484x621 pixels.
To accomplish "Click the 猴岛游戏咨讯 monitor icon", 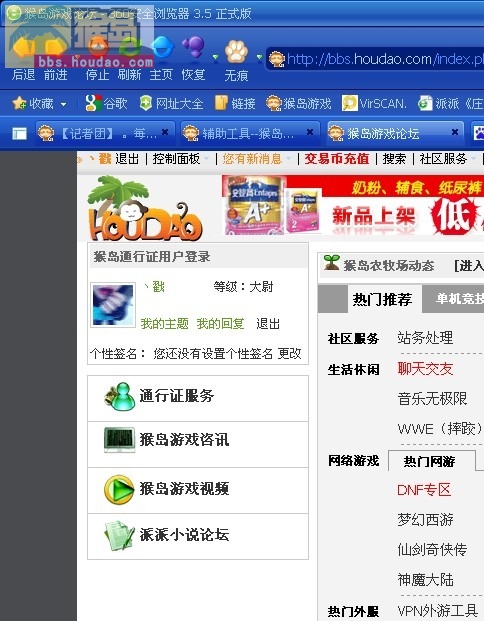I will 119,440.
